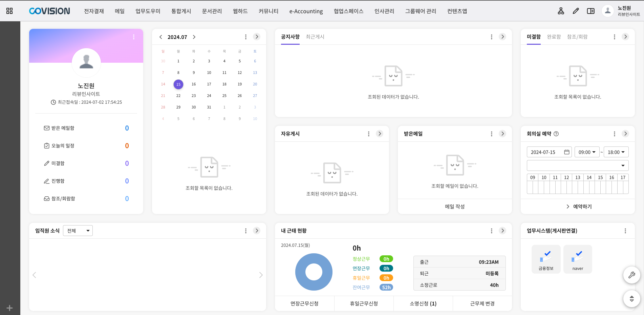The height and width of the screenshot is (315, 644).
Task: Switch to the 최근게시 tab
Action: tap(315, 37)
